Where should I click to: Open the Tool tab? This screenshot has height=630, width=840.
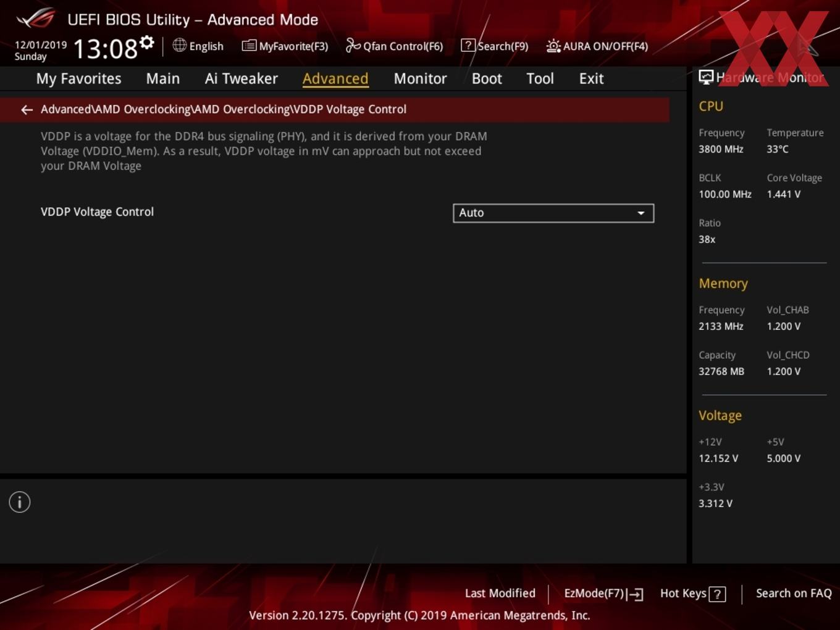[540, 78]
